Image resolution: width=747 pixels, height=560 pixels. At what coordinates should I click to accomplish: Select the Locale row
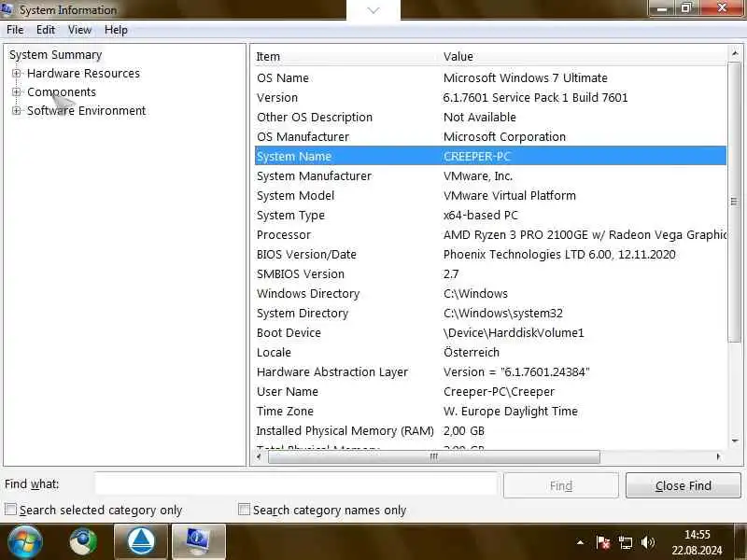[x=490, y=353]
